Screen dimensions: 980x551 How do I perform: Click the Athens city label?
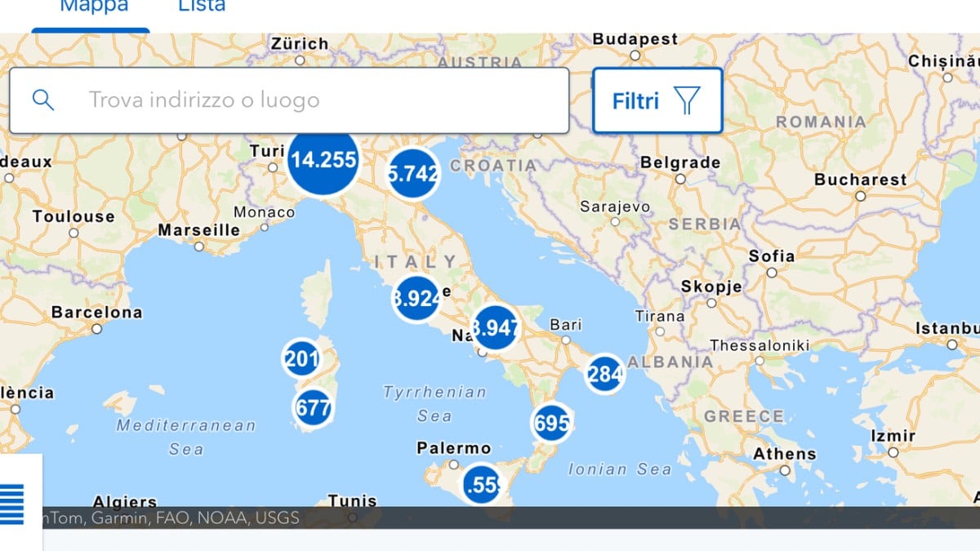click(x=784, y=454)
